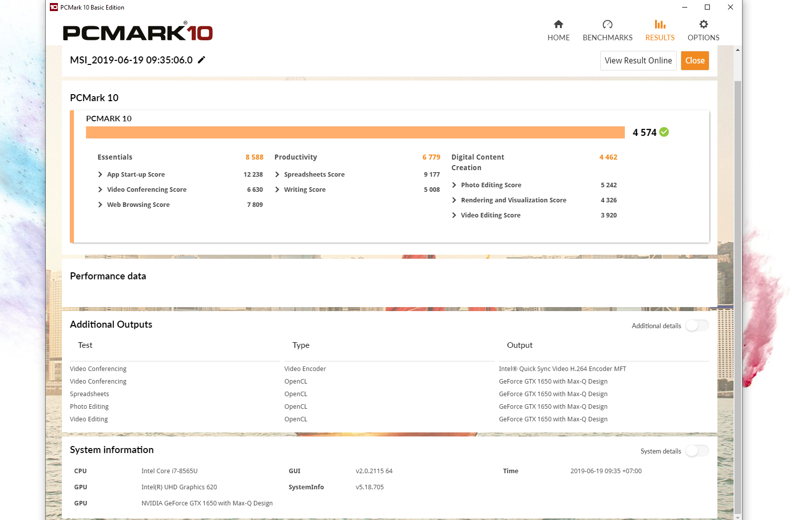812x520 pixels.
Task: Click the Output column header
Action: tap(520, 345)
